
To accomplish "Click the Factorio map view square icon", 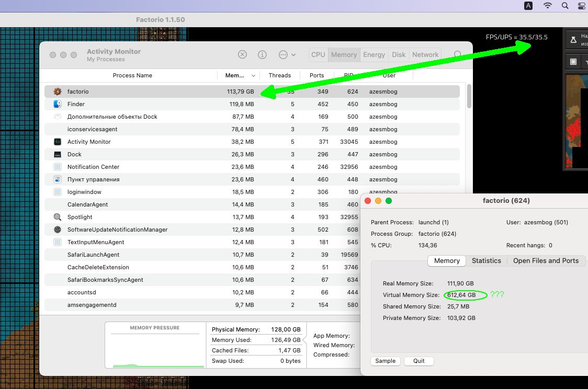I will point(573,62).
